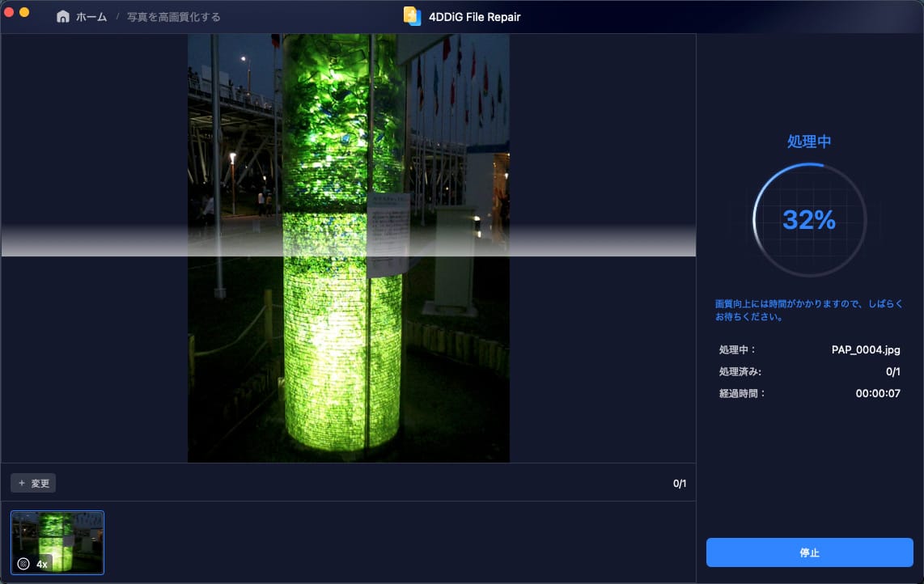Click the circular enhance icon on thumbnail
The image size is (924, 584).
(x=23, y=564)
